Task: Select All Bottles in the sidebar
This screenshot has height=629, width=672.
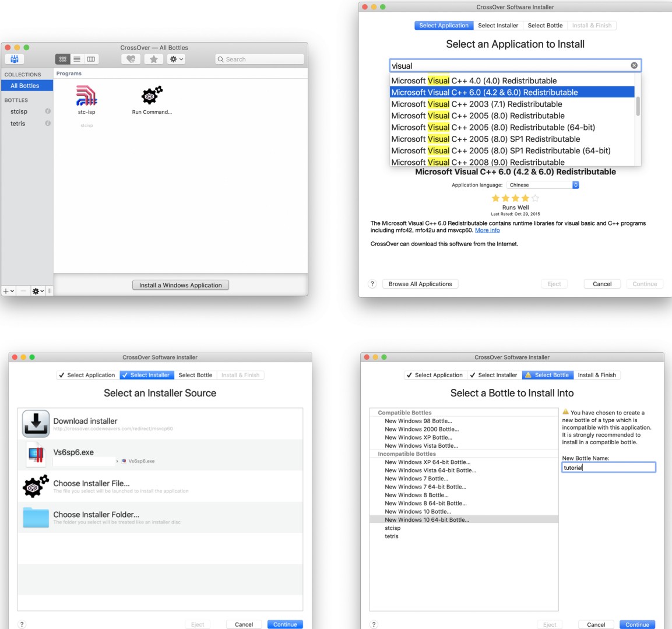Action: [27, 86]
